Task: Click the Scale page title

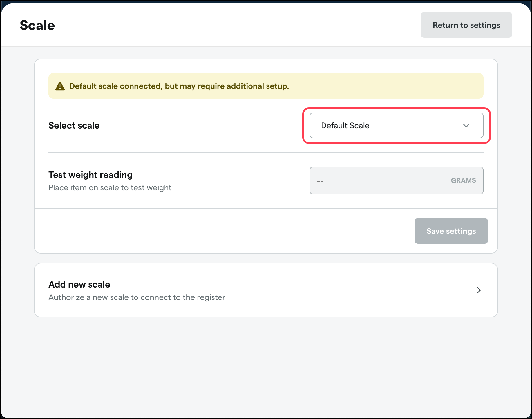Action: click(37, 25)
